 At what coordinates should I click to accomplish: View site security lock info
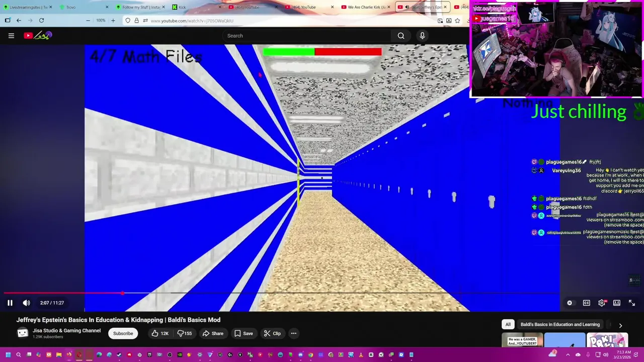pos(136,21)
